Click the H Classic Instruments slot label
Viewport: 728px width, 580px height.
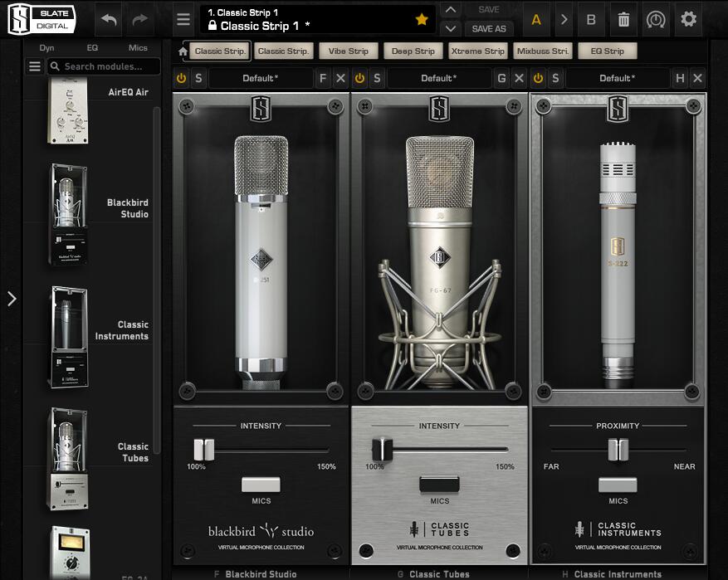612,574
